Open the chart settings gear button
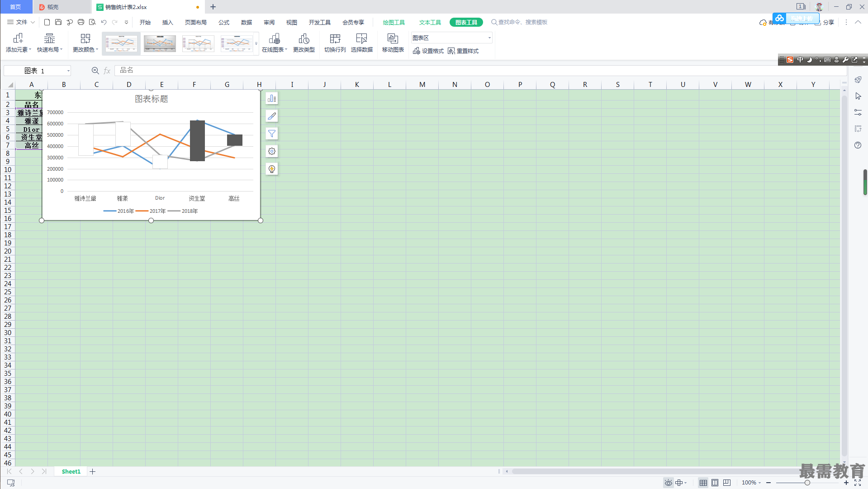 tap(272, 152)
